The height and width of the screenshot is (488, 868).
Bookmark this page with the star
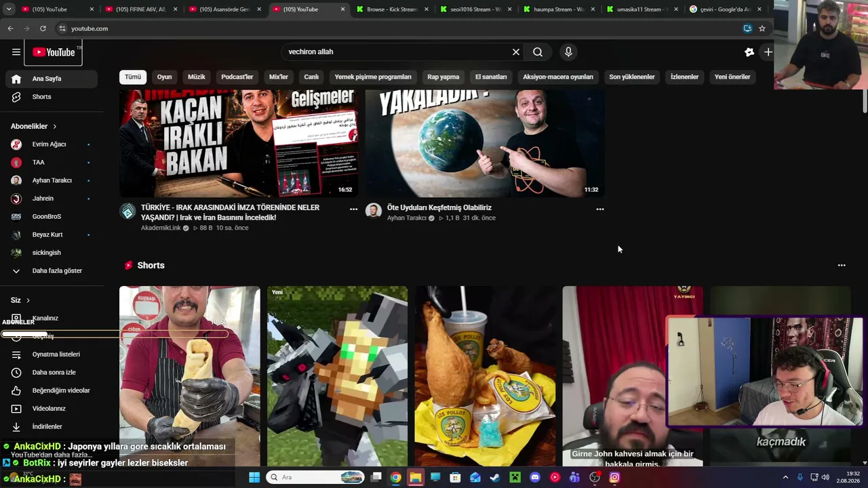pyautogui.click(x=762, y=28)
